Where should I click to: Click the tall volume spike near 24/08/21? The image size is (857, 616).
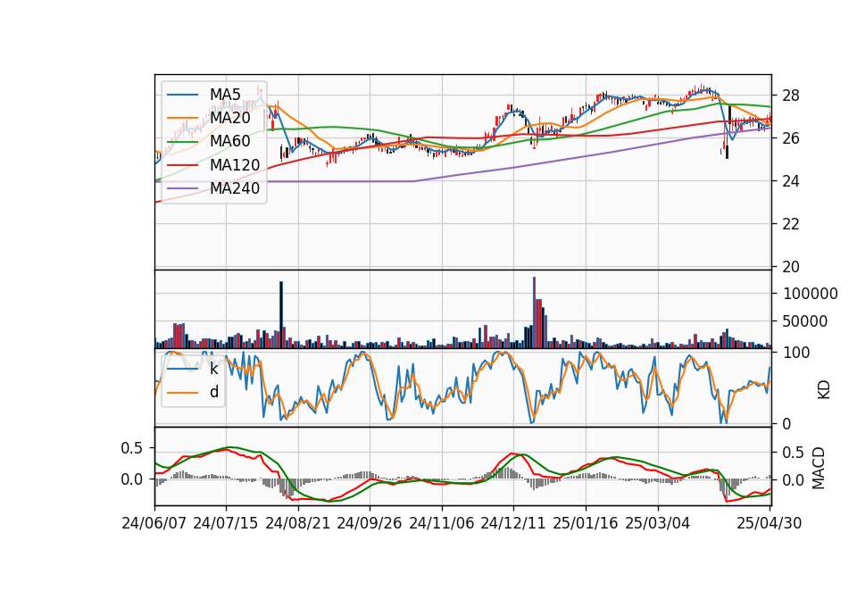281,314
